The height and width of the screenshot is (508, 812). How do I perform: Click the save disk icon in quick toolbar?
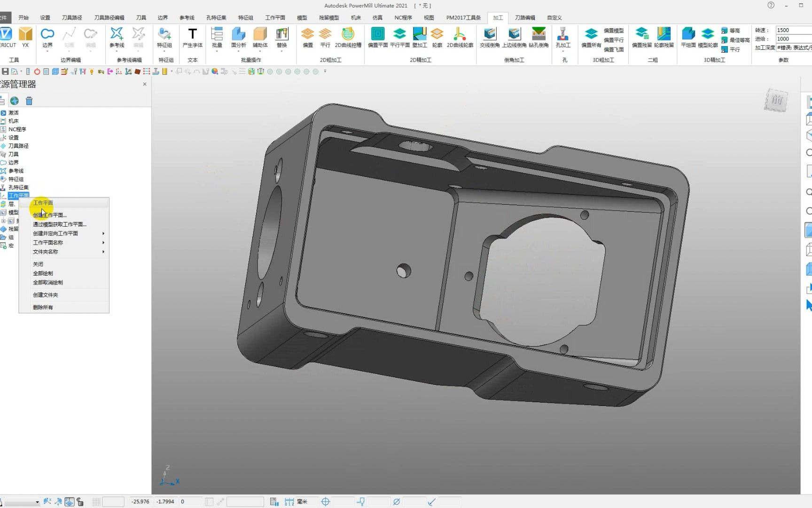point(5,71)
